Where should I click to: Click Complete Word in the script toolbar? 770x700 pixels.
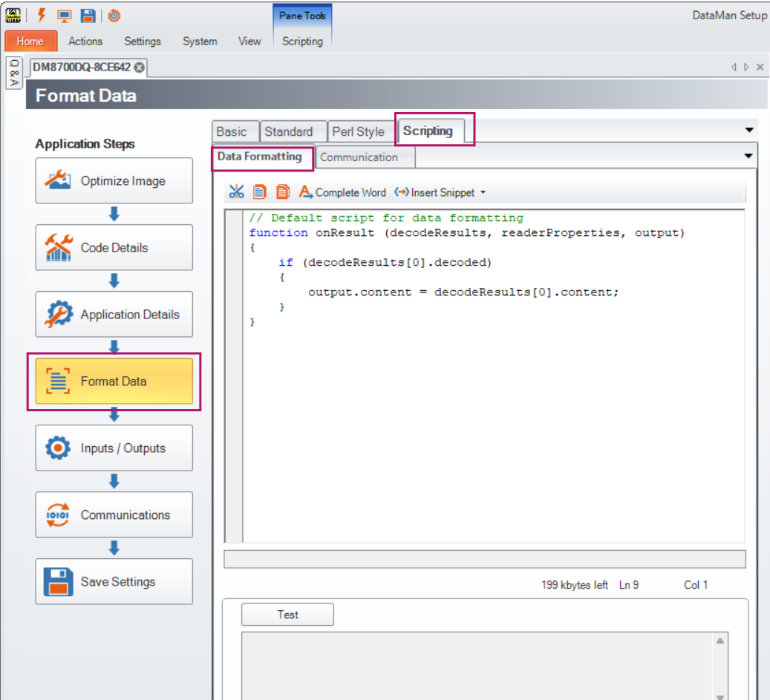pyautogui.click(x=342, y=192)
